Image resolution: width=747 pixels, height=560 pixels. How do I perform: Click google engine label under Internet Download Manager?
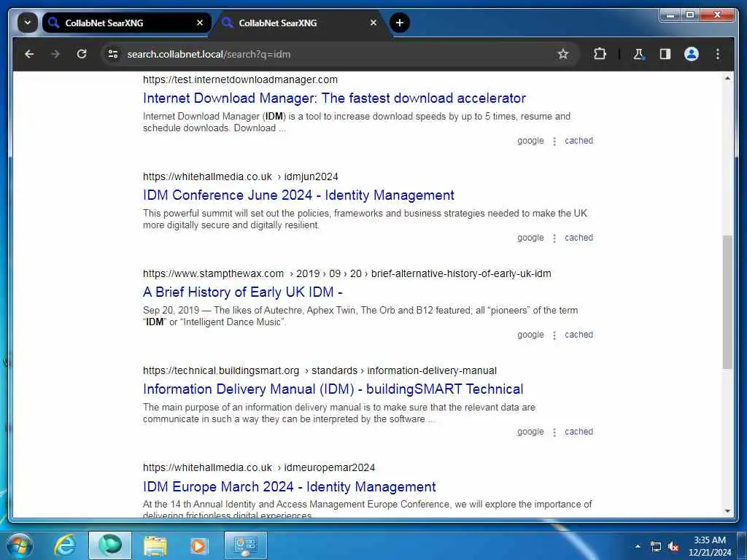point(530,141)
